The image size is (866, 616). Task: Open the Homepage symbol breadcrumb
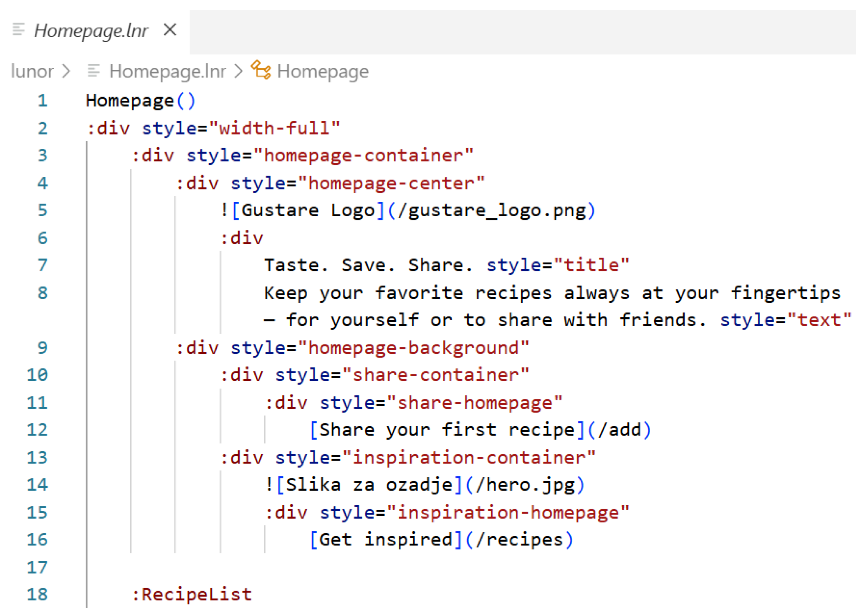point(323,71)
